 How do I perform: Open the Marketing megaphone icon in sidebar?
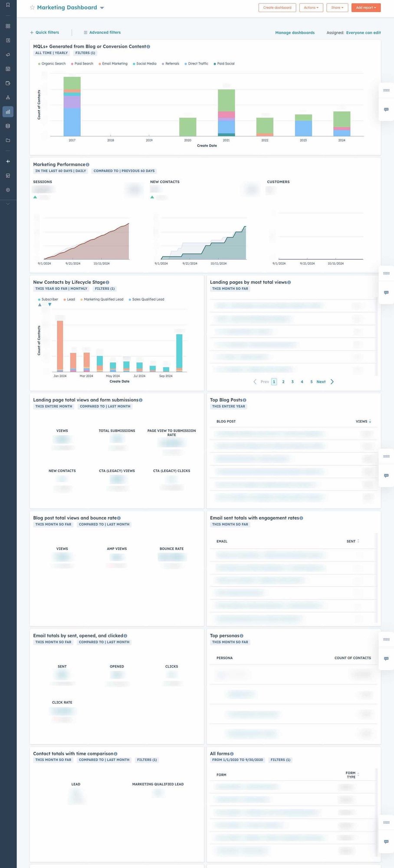(x=8, y=55)
